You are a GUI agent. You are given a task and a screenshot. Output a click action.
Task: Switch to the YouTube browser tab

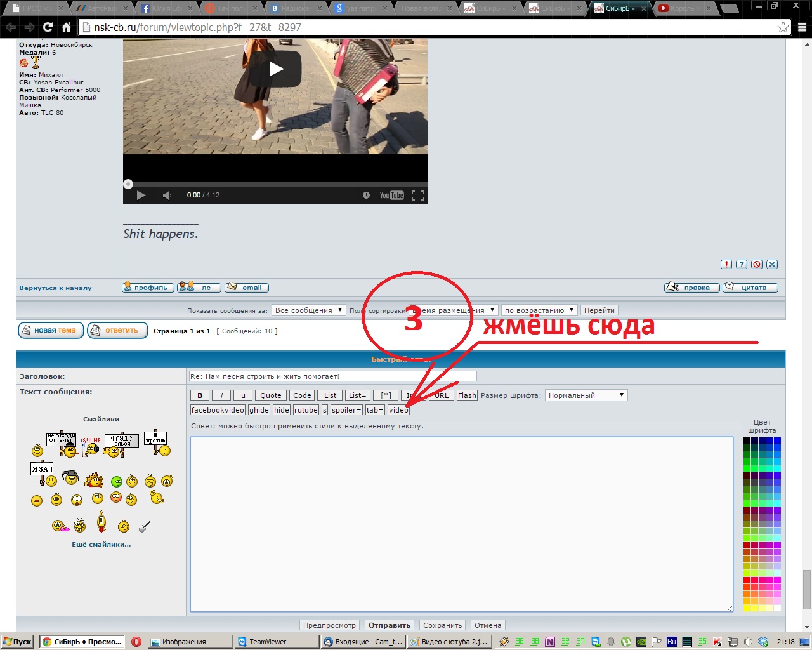(x=682, y=8)
